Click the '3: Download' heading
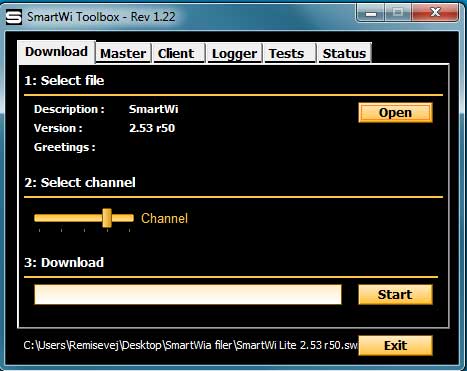 64,263
